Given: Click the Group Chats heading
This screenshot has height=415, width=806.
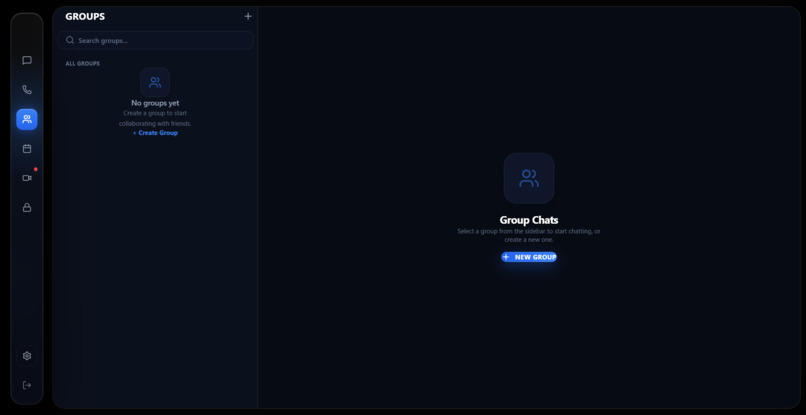Looking at the screenshot, I should 529,220.
